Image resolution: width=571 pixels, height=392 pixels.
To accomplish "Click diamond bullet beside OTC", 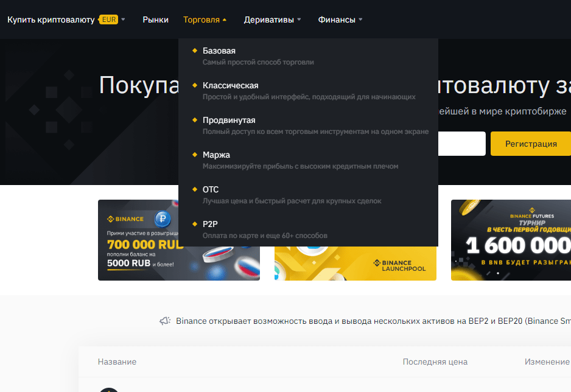I will (195, 189).
